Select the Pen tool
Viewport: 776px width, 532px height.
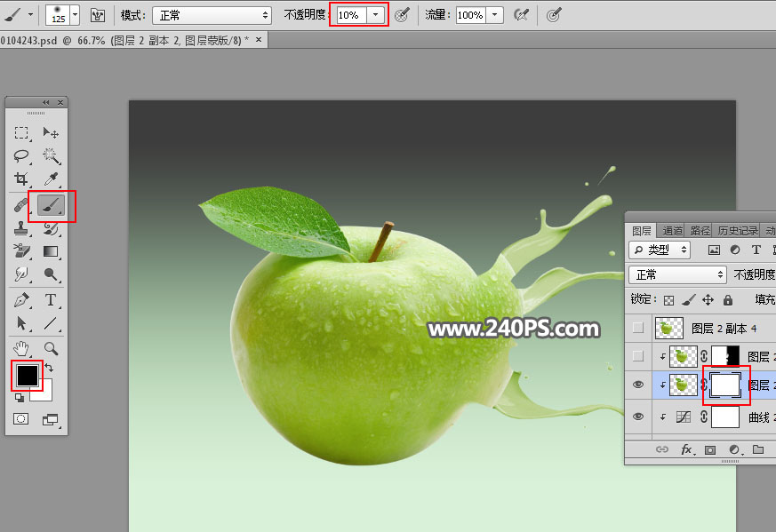(21, 300)
